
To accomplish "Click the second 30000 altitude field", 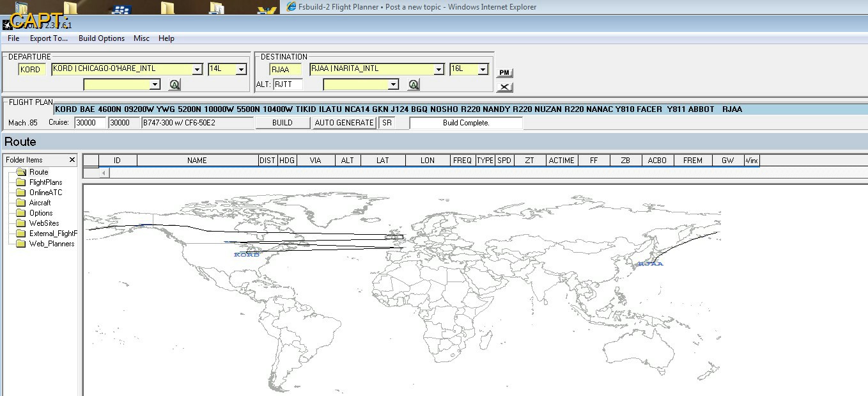I will 124,123.
